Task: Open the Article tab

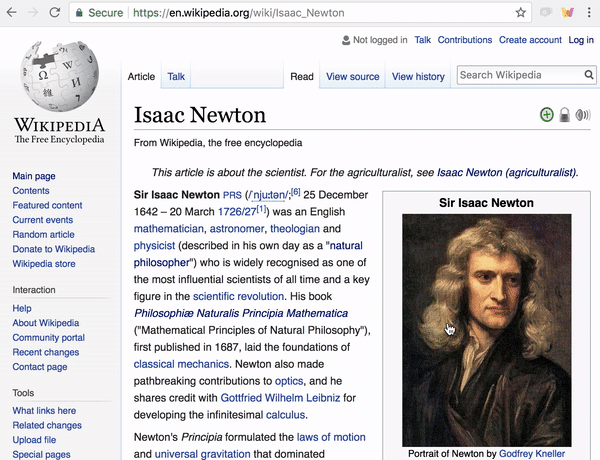Action: [x=141, y=77]
